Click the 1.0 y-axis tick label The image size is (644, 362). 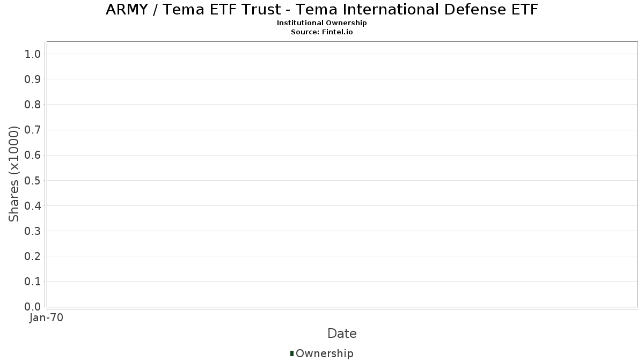click(x=33, y=54)
